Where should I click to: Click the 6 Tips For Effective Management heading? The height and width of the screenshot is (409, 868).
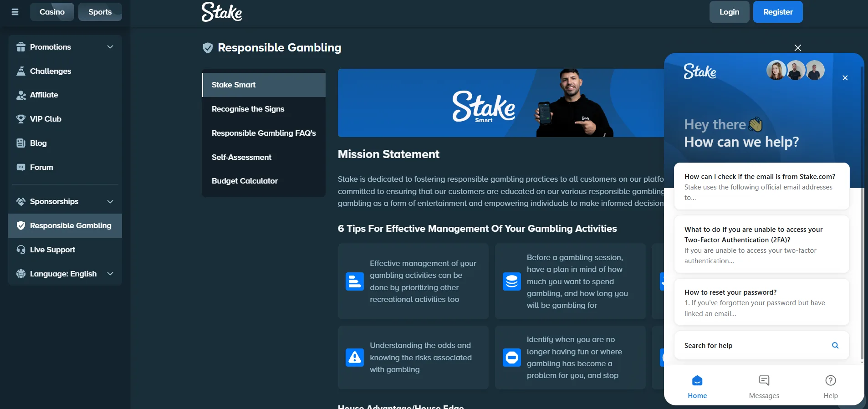[x=477, y=229]
